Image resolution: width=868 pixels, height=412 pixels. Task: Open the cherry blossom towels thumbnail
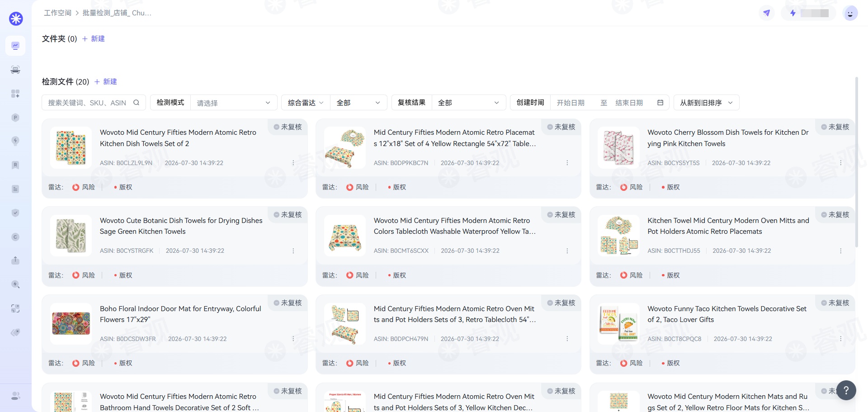coord(618,147)
